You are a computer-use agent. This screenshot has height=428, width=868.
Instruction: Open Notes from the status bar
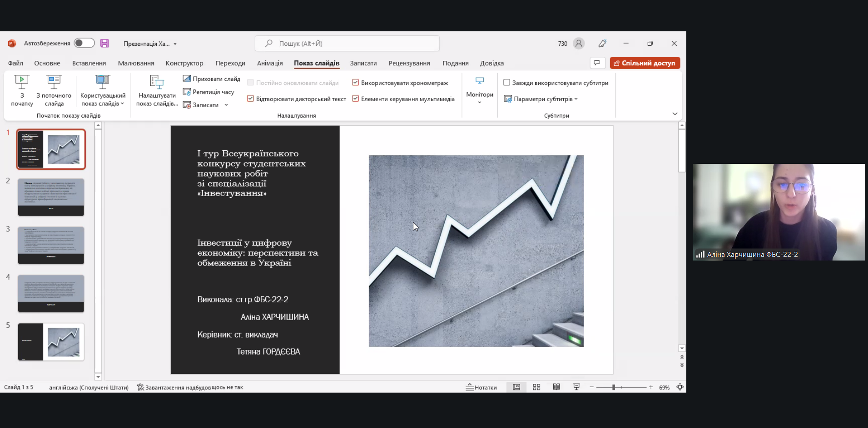pos(481,387)
